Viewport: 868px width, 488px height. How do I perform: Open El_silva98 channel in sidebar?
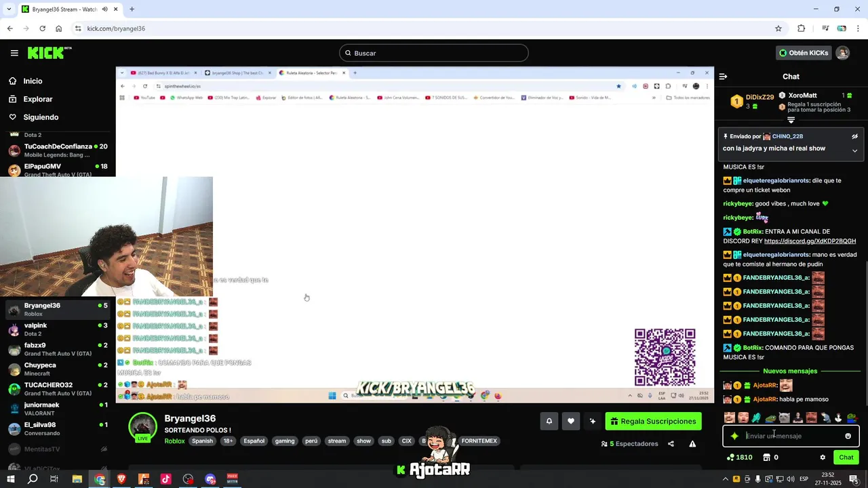point(58,429)
